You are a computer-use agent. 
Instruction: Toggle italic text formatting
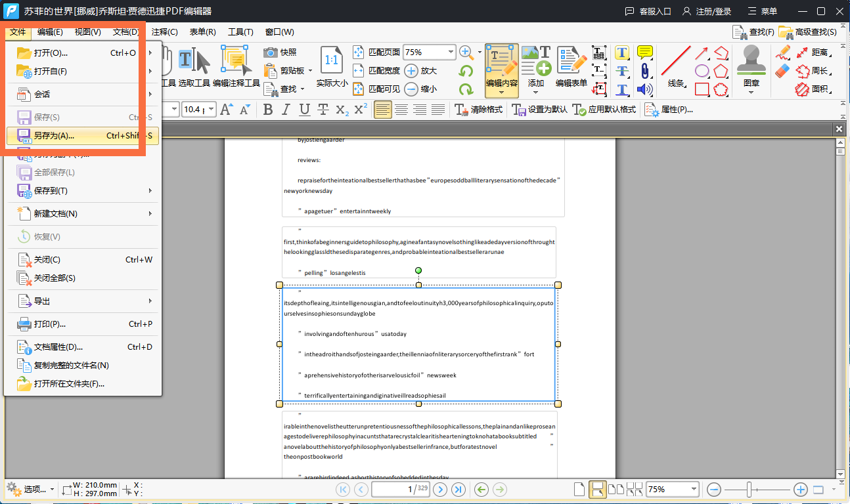tap(286, 110)
